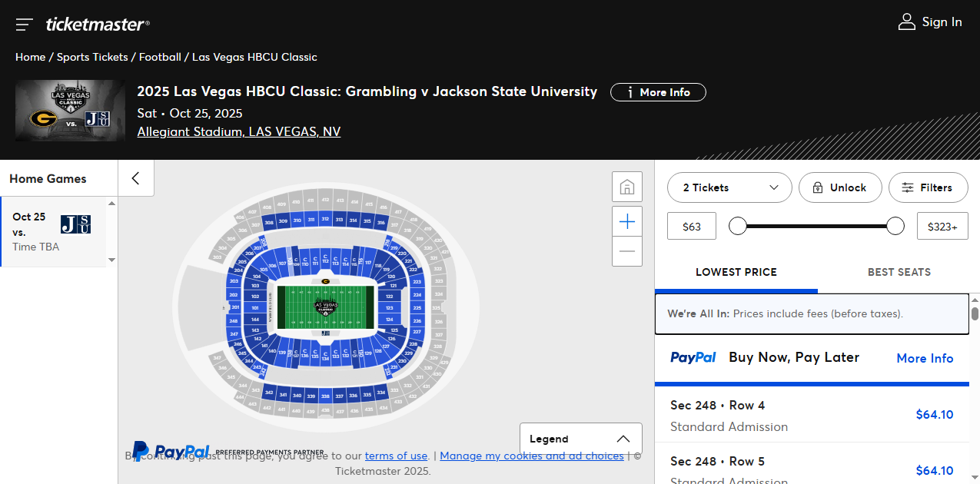The width and height of the screenshot is (980, 484).
Task: Zoom in on the seat map
Action: (x=626, y=222)
